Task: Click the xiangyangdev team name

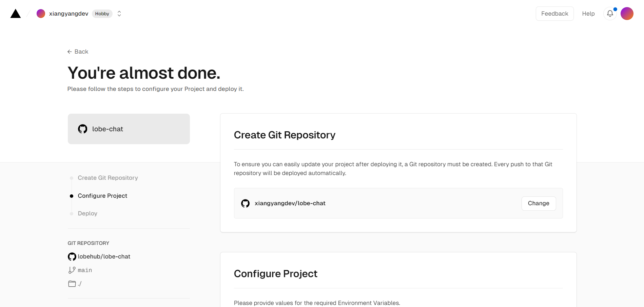Action: point(69,14)
